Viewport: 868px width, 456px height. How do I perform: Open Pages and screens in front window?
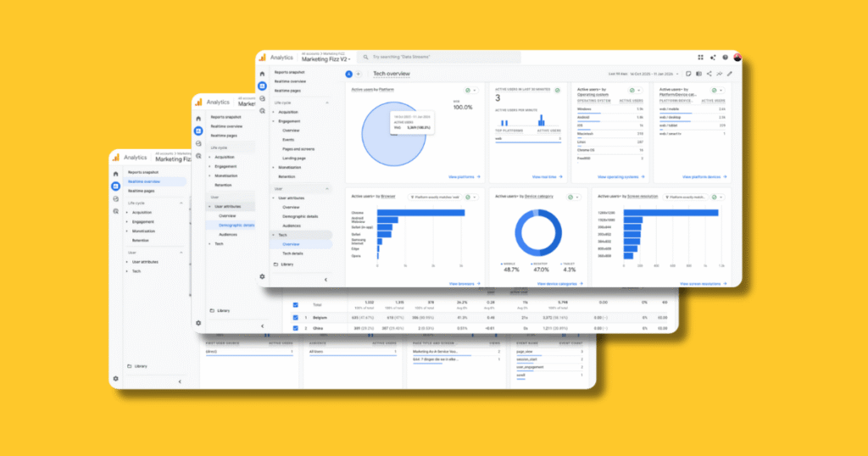[x=298, y=149]
